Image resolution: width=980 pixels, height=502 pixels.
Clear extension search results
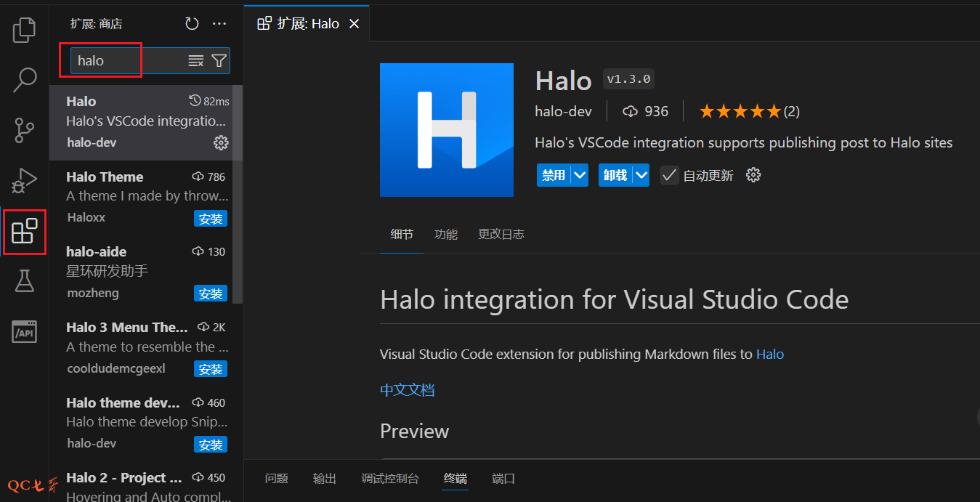(x=195, y=61)
